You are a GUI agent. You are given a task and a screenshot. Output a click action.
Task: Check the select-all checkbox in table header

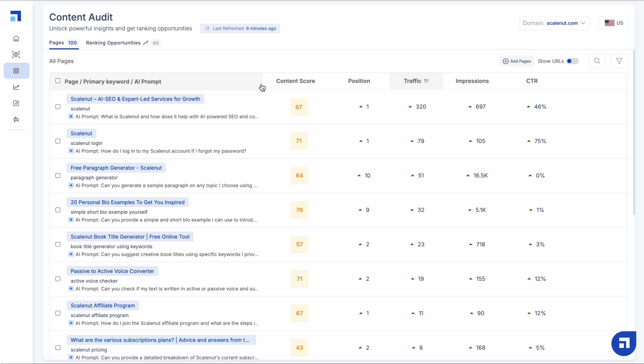(x=58, y=81)
